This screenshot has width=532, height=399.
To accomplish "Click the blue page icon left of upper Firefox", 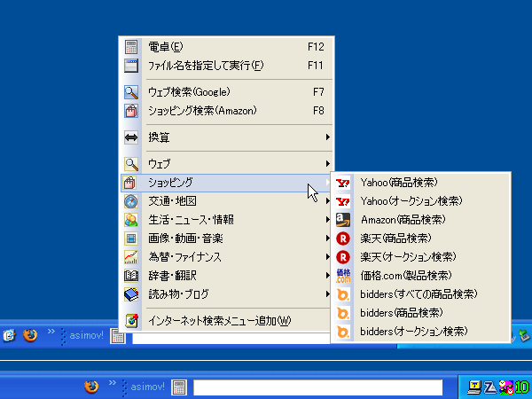I will coord(9,335).
